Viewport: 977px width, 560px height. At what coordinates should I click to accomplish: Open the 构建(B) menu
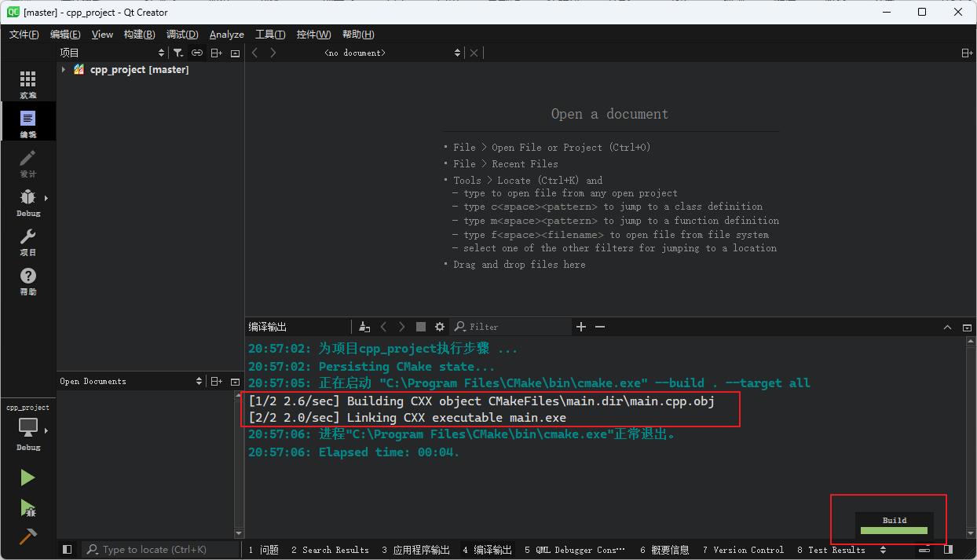click(x=138, y=34)
